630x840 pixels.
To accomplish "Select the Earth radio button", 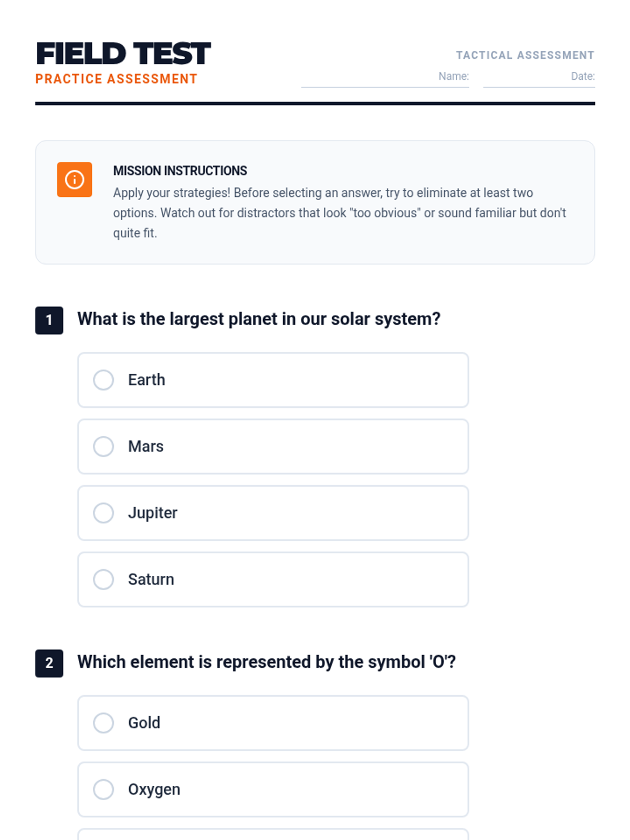I will point(103,380).
